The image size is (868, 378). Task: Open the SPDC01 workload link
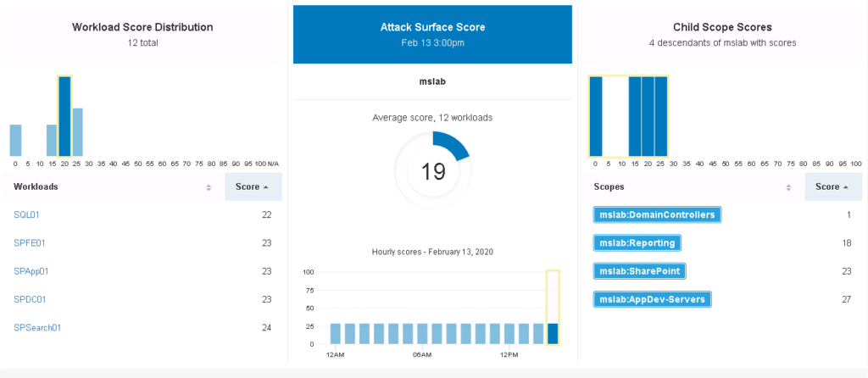(30, 299)
